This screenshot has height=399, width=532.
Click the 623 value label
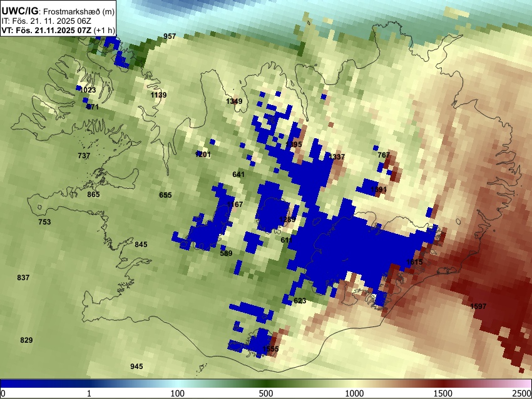[300, 301]
